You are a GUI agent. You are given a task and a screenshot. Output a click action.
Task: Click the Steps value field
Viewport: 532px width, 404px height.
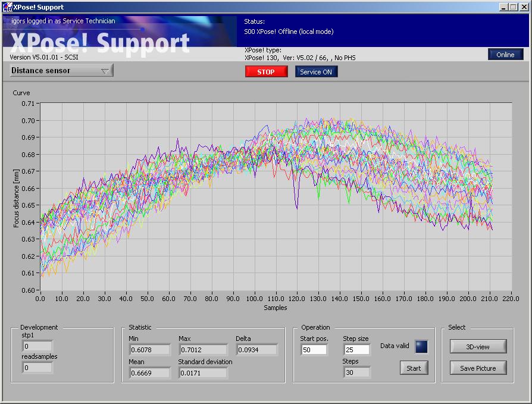pyautogui.click(x=356, y=372)
